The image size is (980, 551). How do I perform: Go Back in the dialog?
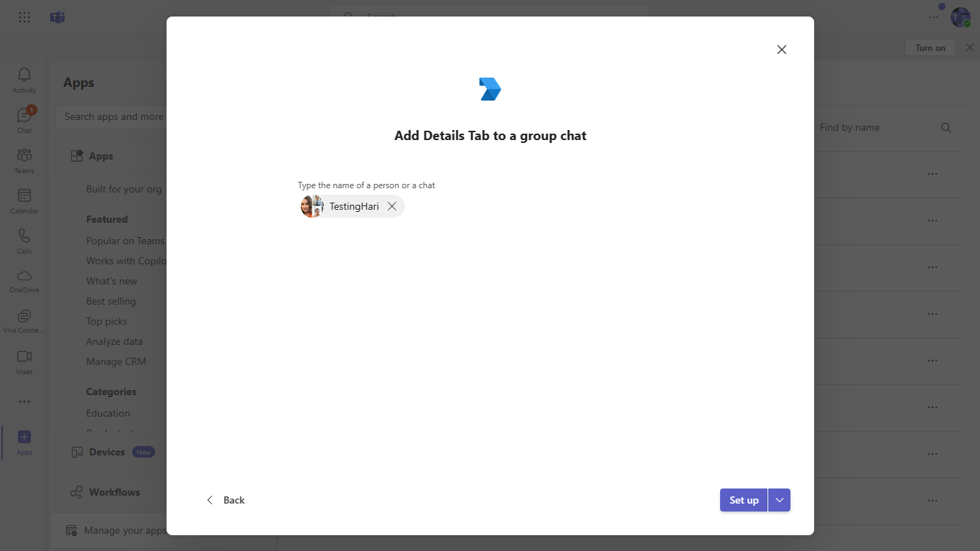[225, 500]
